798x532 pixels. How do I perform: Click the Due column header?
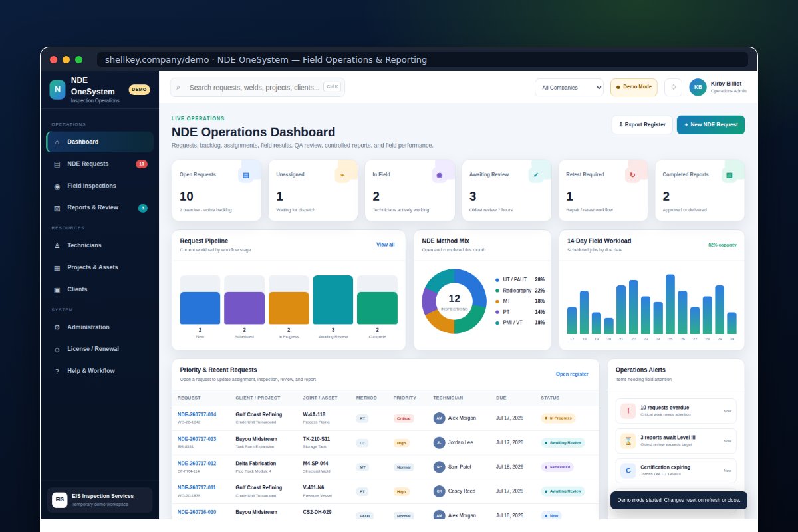pos(501,398)
